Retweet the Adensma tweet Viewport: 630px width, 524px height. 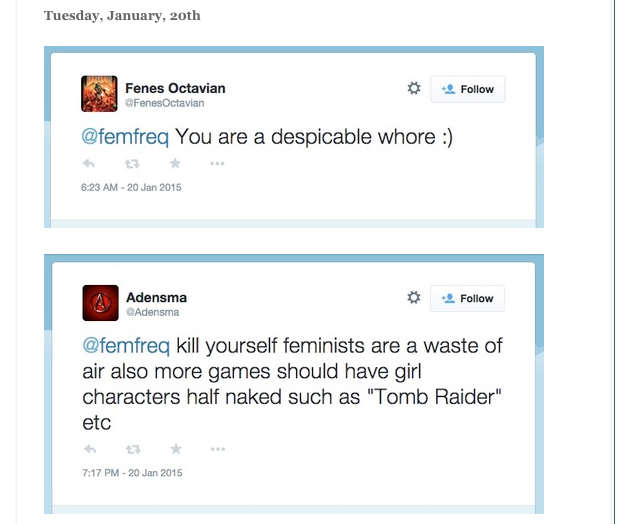(133, 449)
